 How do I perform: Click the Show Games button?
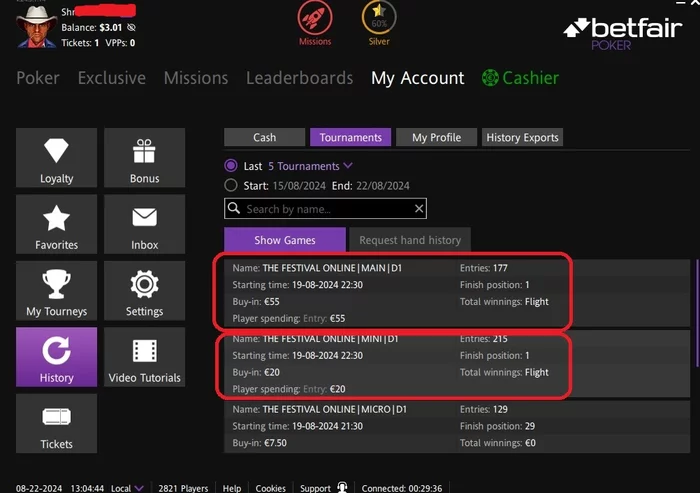coord(285,240)
